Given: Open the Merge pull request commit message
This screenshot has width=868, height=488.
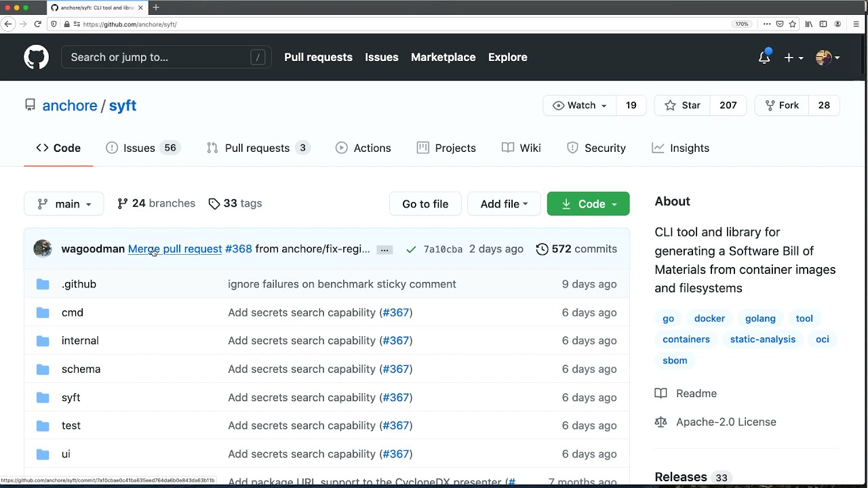Looking at the screenshot, I should point(175,249).
